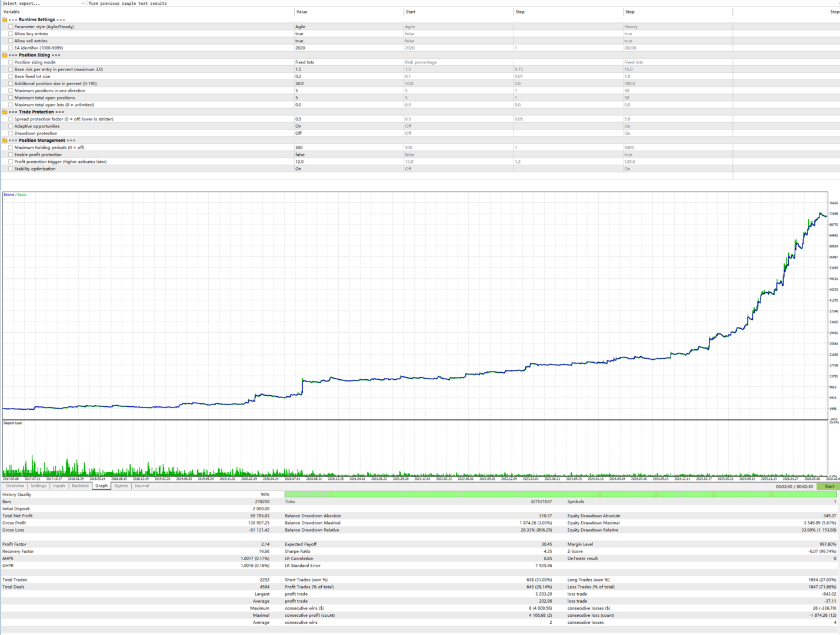The image size is (840, 635).
Task: Click the Sharpe Ratio value 4.35
Action: (x=547, y=552)
